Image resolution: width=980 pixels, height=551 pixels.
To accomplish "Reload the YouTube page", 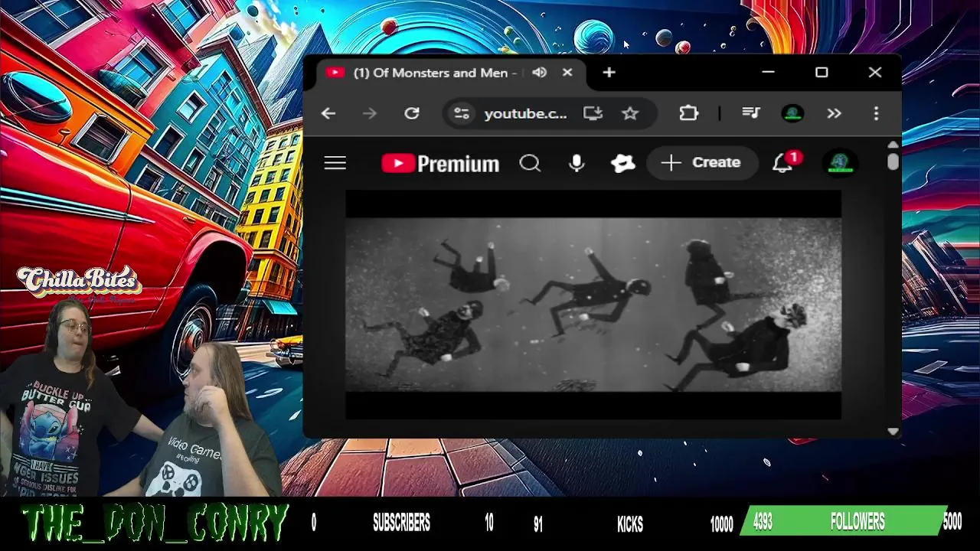I will (412, 113).
